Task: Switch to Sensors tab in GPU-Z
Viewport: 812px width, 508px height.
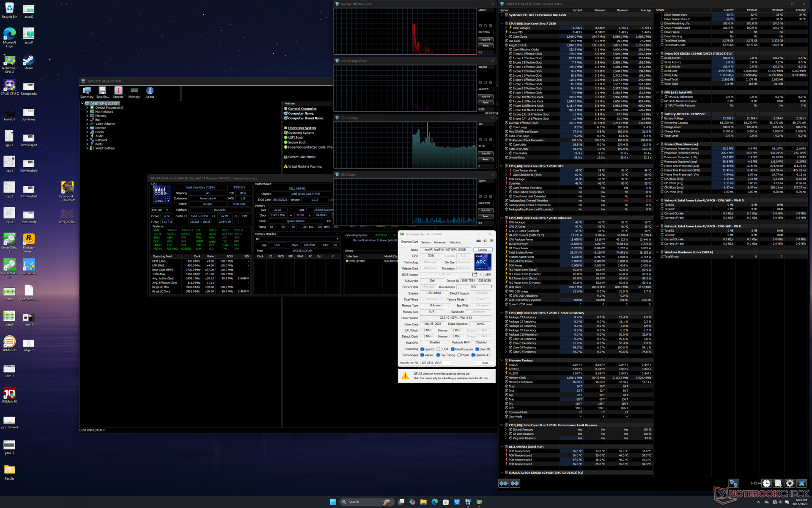Action: pos(426,242)
